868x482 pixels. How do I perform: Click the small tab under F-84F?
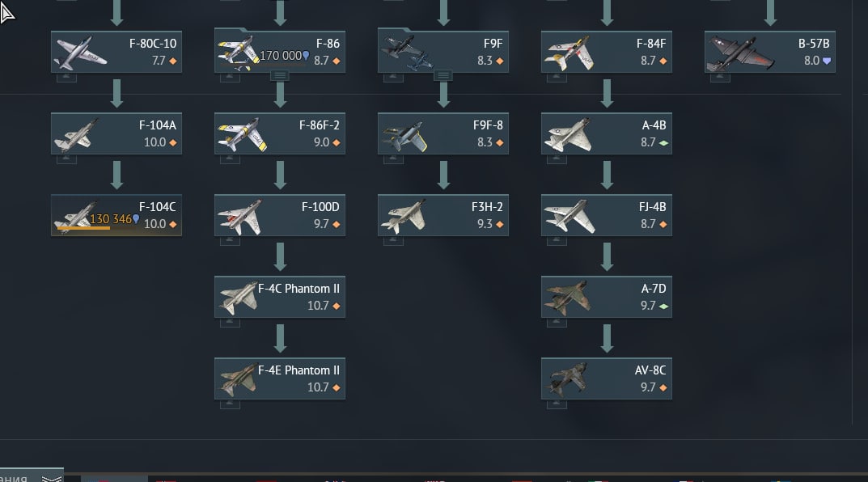[557, 78]
